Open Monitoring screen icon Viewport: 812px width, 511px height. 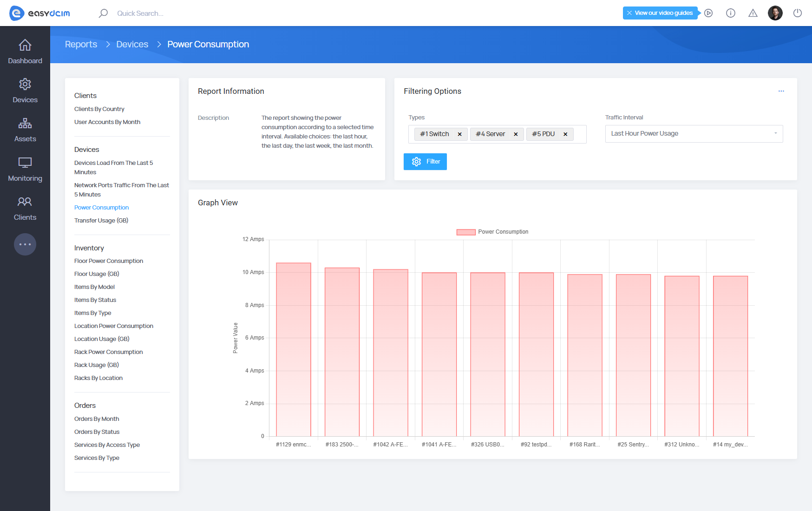[x=25, y=163]
